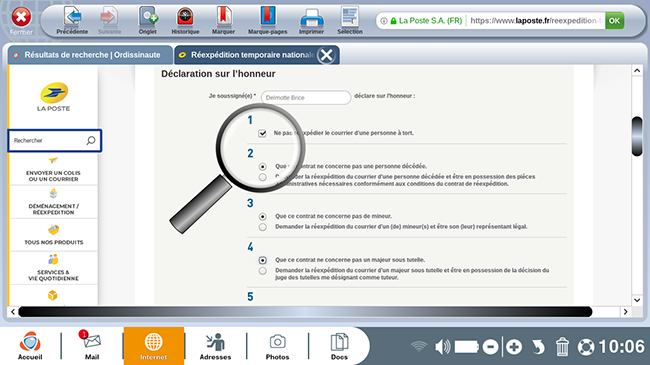Click the minus zoom-out button

490,347
